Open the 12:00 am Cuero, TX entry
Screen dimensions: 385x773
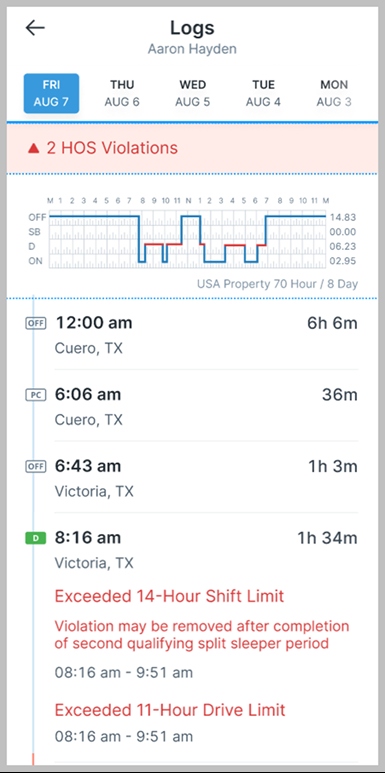click(206, 335)
